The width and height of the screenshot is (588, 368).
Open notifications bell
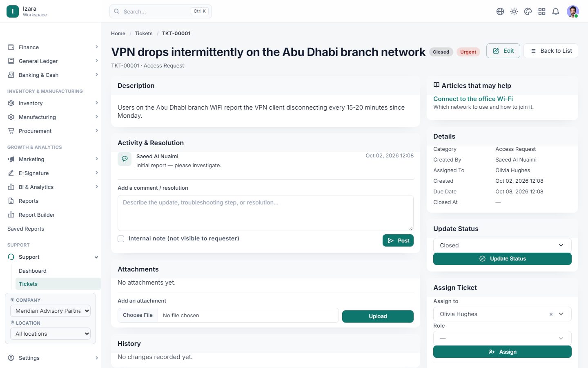(556, 11)
